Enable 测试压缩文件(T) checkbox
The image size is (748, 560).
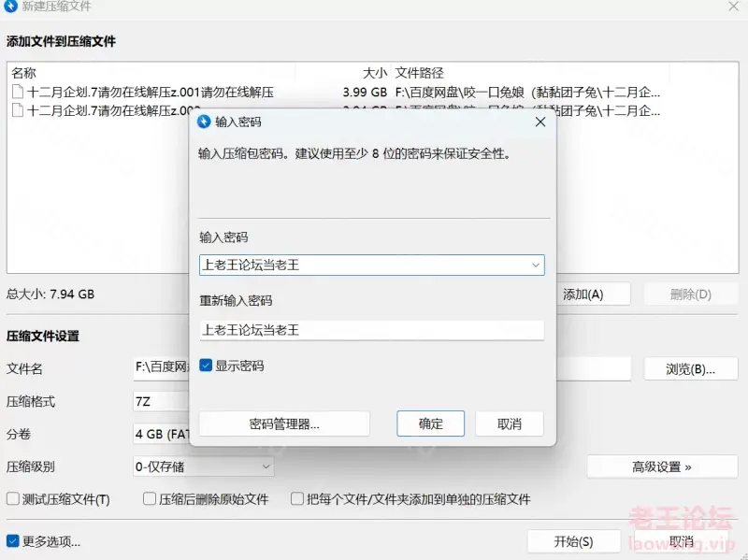click(13, 499)
